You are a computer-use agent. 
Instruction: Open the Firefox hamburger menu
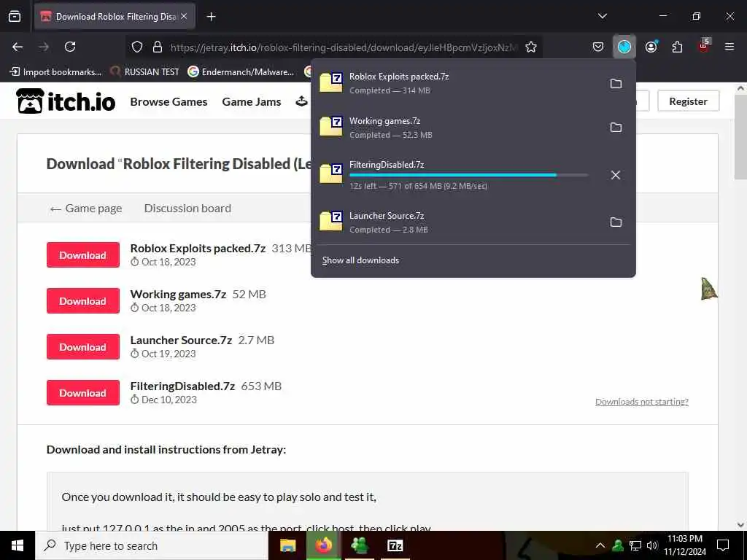pyautogui.click(x=729, y=47)
